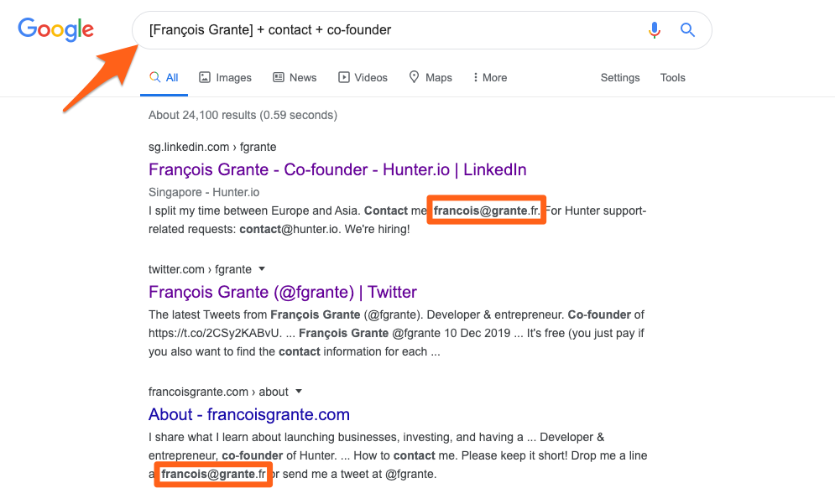Click contact@hunter.io in the LinkedIn snippet
The image size is (835, 504).
(290, 230)
